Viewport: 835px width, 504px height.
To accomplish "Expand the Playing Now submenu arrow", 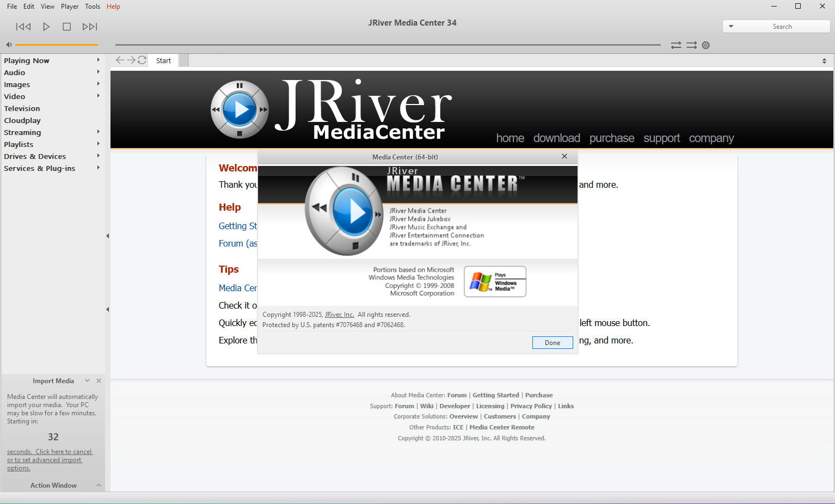I will pos(98,60).
